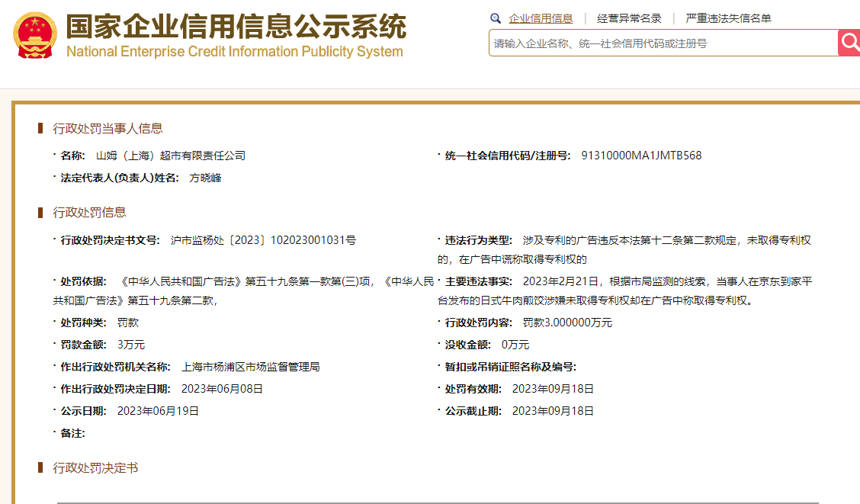Click the penalty document number 沪市监杨处〔2023〕102023001031号

tap(263, 240)
